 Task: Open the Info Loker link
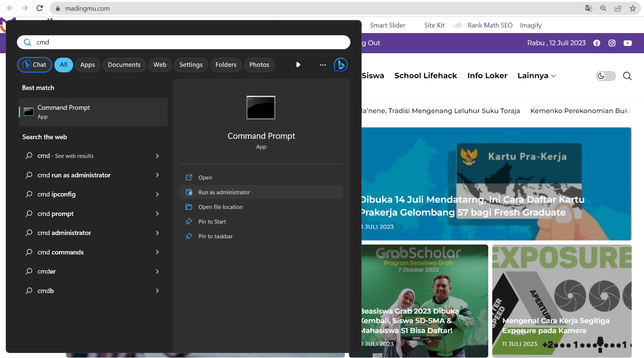coord(487,76)
